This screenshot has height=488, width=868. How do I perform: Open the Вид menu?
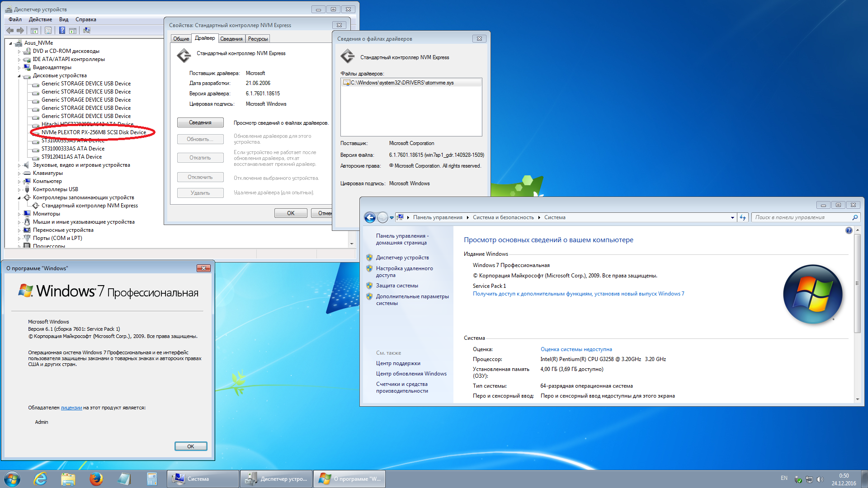pyautogui.click(x=64, y=19)
